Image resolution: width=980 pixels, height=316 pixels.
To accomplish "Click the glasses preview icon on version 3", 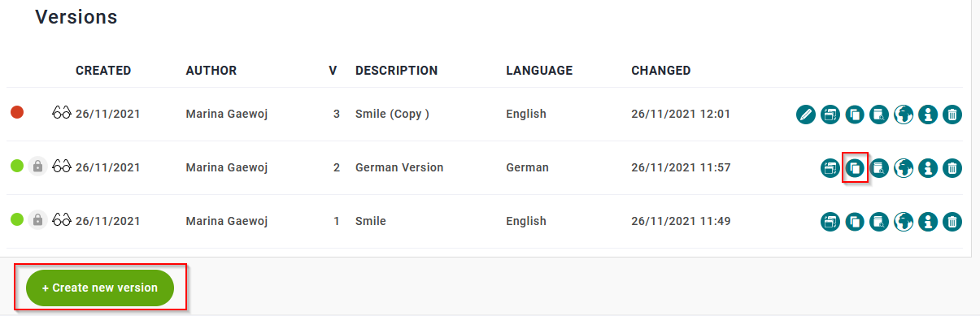I will pos(62,113).
